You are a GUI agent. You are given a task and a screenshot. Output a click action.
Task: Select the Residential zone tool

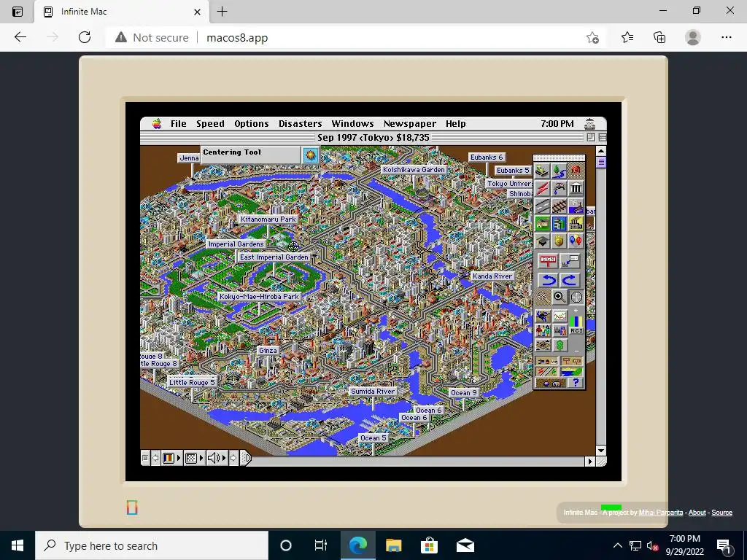tap(542, 223)
